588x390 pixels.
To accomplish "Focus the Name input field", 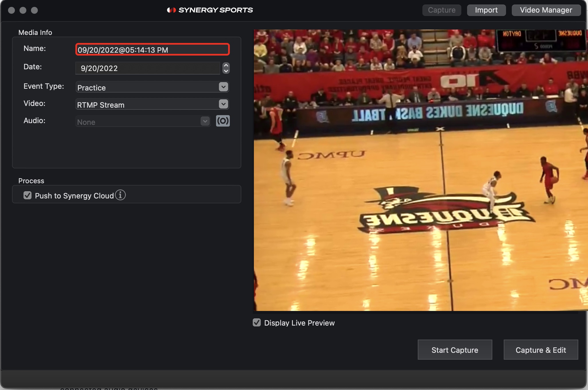I will [152, 50].
